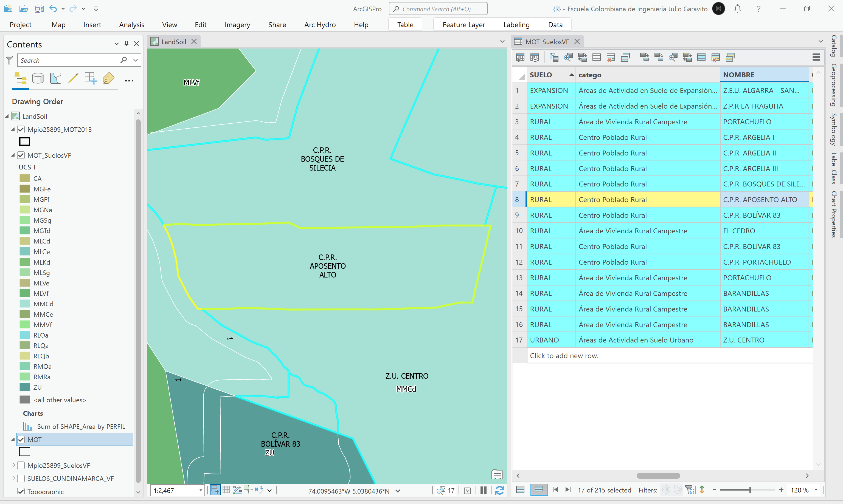The image size is (843, 504).
Task: Collapse the MOT_SuelosVF layer legend
Action: [x=13, y=155]
